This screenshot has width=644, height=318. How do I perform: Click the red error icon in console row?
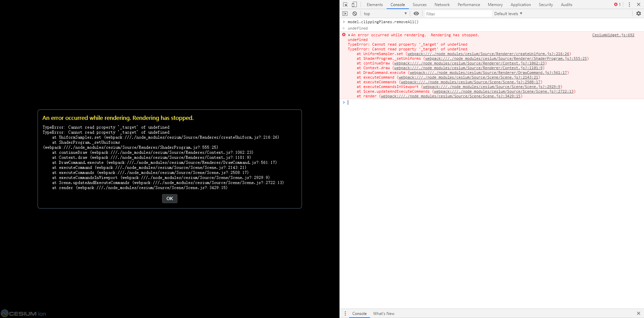[344, 35]
